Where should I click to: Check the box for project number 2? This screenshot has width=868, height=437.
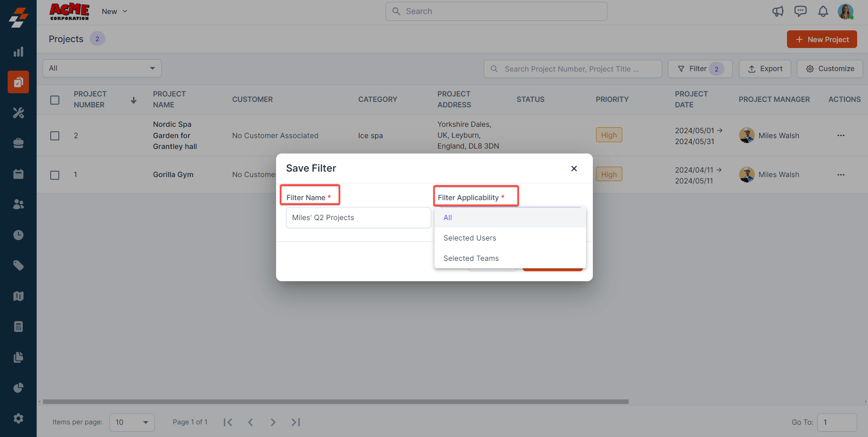tap(55, 135)
